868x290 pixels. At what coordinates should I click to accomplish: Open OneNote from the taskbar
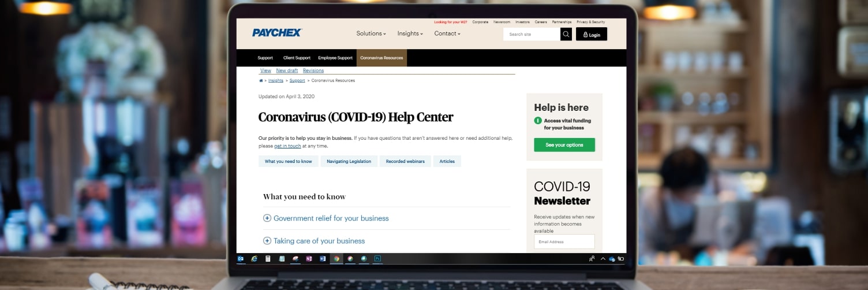(309, 259)
